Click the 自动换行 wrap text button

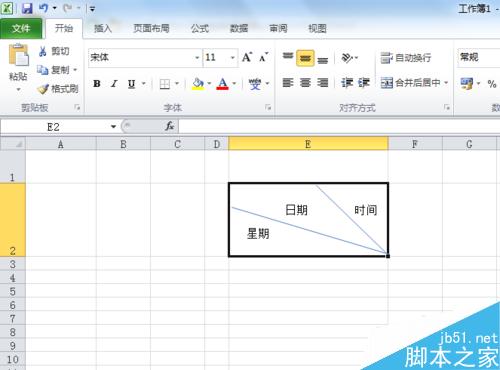click(x=406, y=58)
